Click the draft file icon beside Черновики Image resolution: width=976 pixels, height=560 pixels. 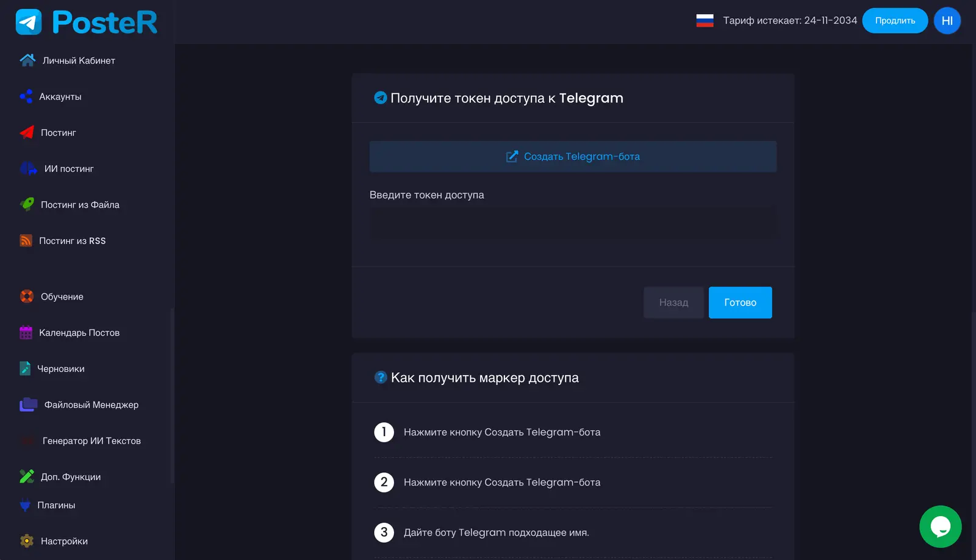[25, 368]
